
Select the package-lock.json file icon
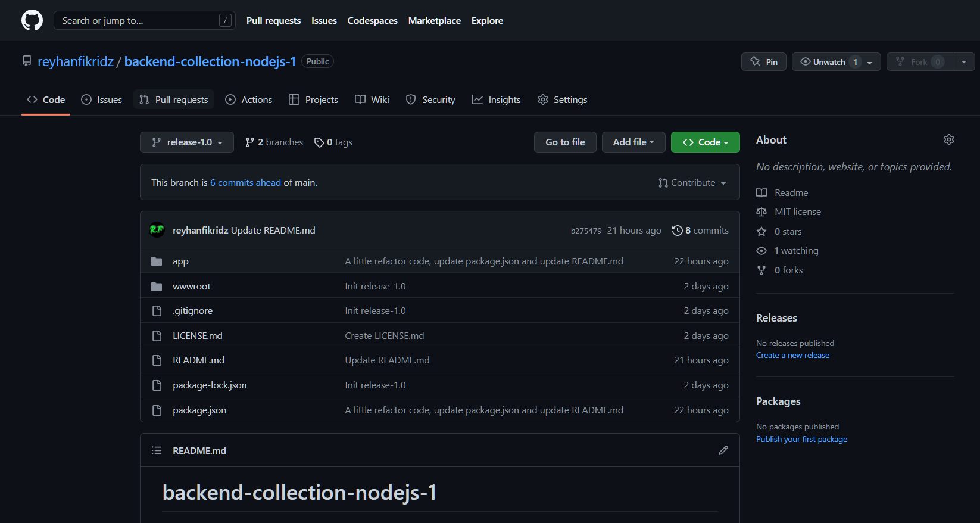pyautogui.click(x=157, y=385)
